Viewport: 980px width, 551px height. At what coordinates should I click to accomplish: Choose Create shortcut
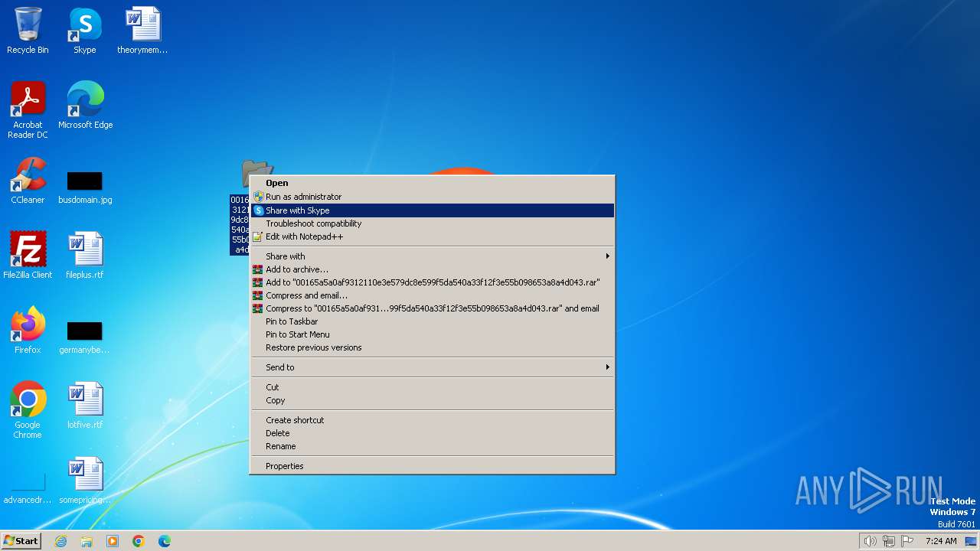point(433,420)
